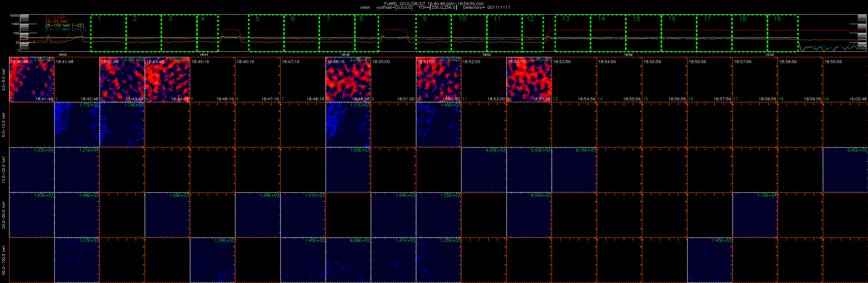The height and width of the screenshot is (283, 868).
Task: Open the 3.0-6.0 keV image starting 18:48:16
Action: click(x=348, y=79)
